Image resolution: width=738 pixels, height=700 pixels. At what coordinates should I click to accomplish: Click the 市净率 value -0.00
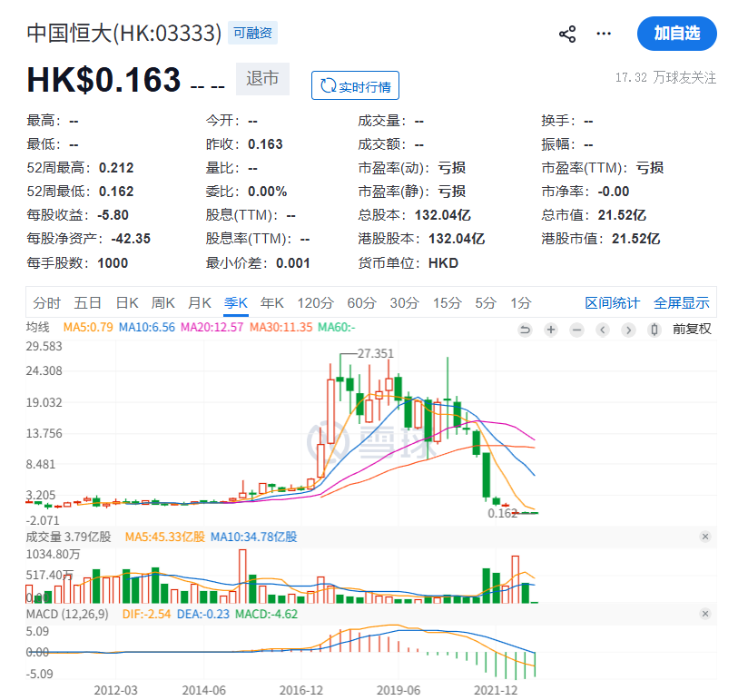[x=614, y=192]
